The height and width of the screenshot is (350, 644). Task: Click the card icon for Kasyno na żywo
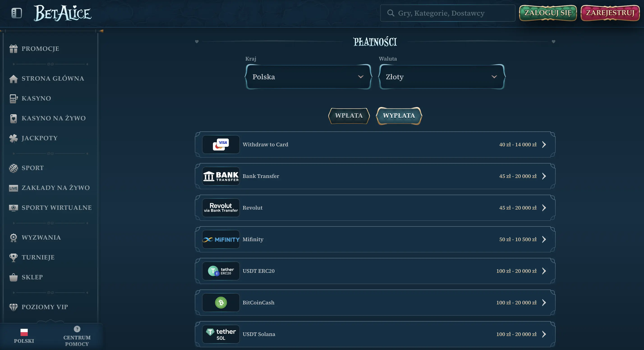click(14, 118)
